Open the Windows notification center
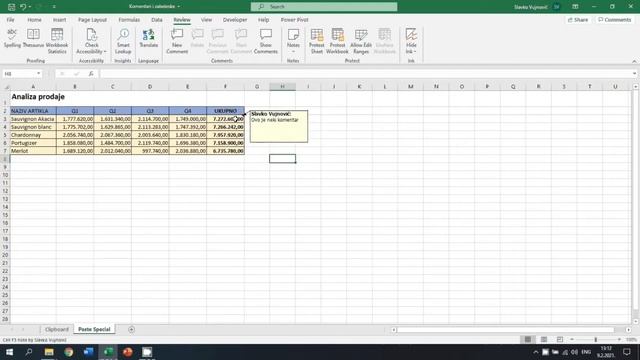Viewport: 640px width, 360px height. (627, 352)
